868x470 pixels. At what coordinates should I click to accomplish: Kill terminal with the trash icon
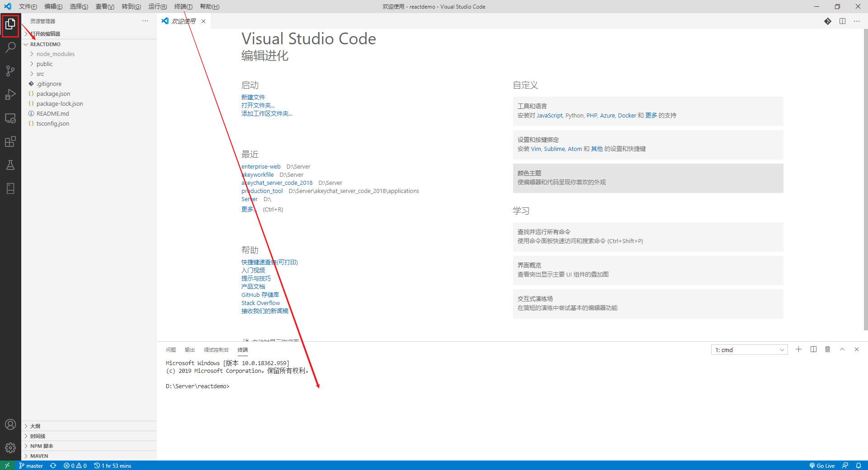coord(827,349)
